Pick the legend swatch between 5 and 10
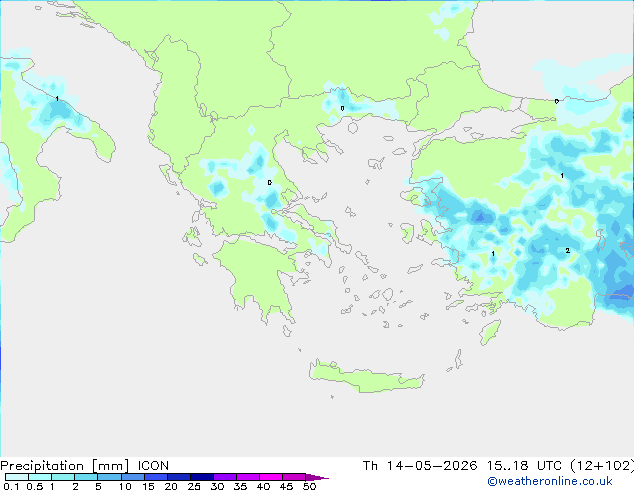 tap(109, 477)
